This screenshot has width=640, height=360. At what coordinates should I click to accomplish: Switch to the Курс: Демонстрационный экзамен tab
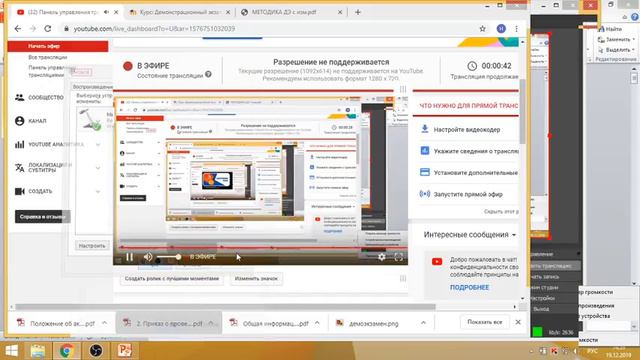coord(179,12)
